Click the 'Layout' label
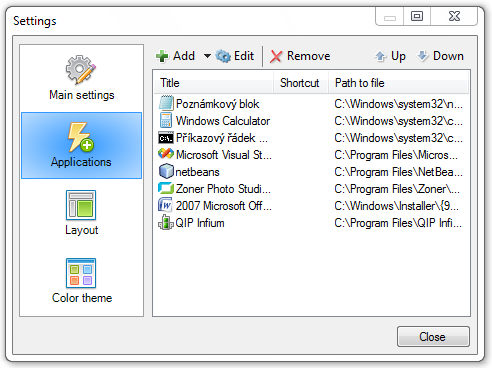Image resolution: width=492 pixels, height=368 pixels. pos(82,230)
